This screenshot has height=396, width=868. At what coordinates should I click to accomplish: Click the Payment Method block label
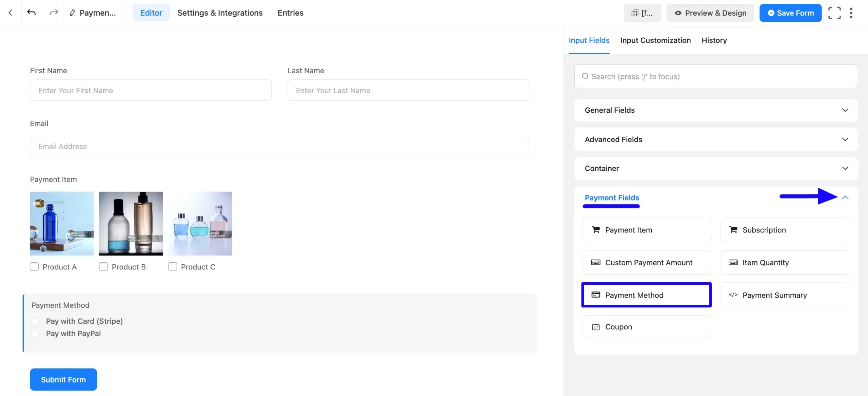point(60,305)
